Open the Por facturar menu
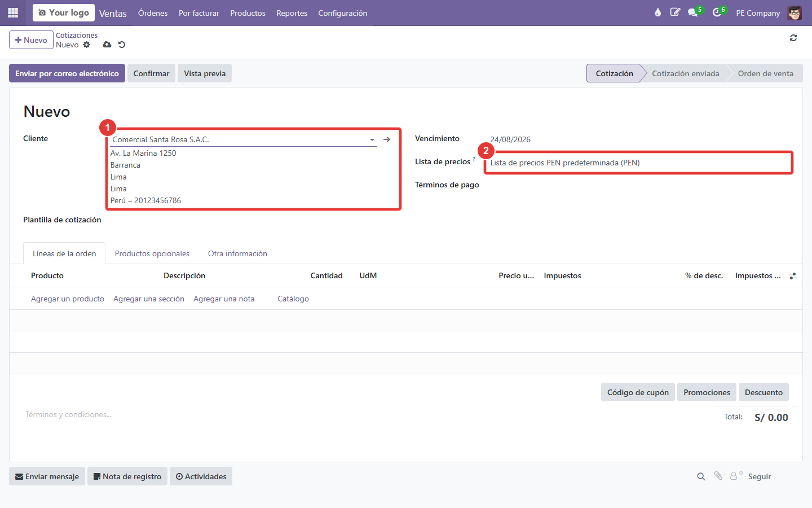812x508 pixels. [199, 13]
